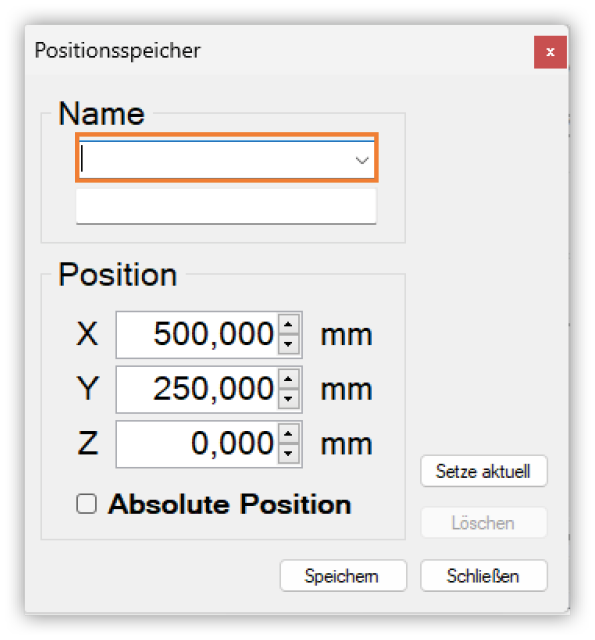
Task: Click the greyed-out Löschen button
Action: click(484, 523)
